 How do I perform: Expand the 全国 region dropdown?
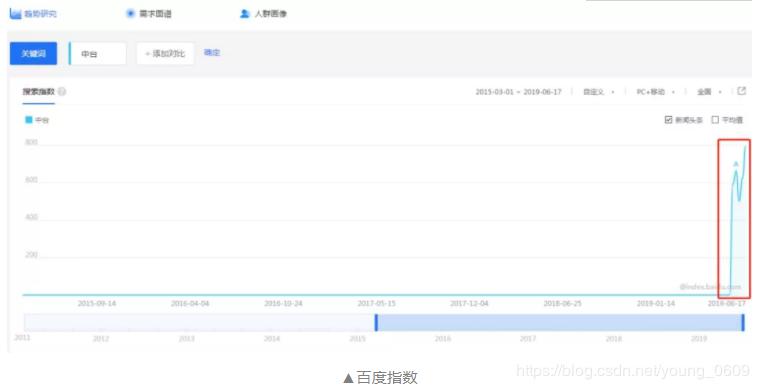tap(709, 91)
